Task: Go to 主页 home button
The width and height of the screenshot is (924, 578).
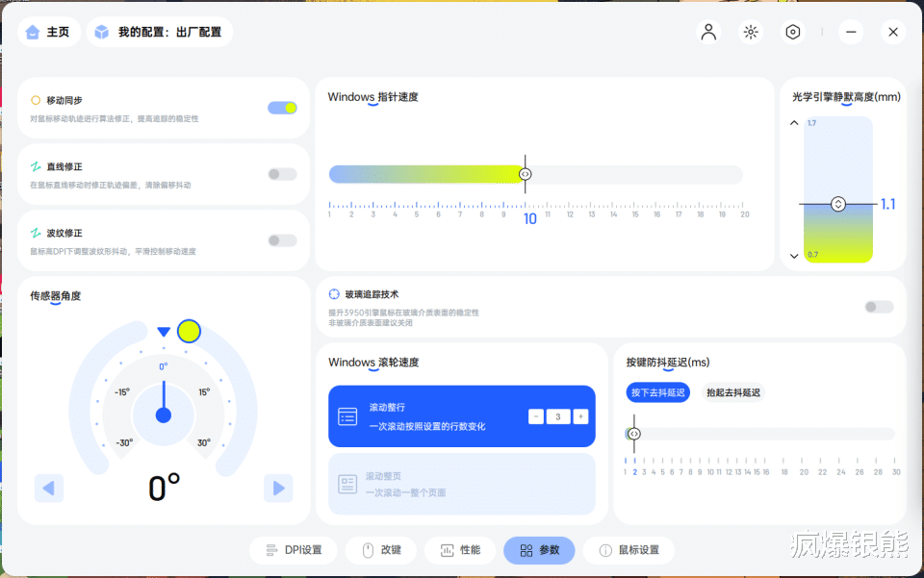Action: pos(48,32)
